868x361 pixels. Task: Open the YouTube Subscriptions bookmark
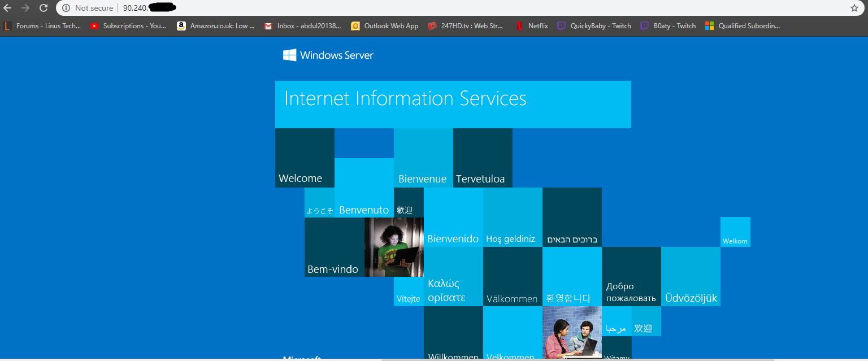coord(128,25)
